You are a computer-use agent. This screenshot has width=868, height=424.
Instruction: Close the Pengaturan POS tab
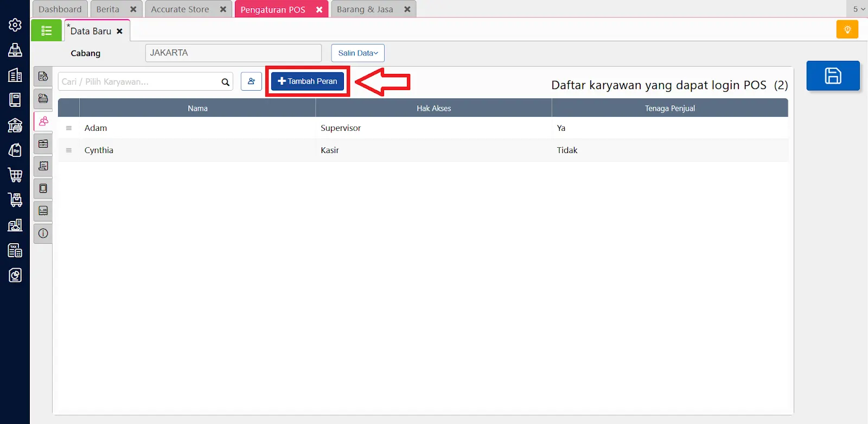pyautogui.click(x=319, y=10)
